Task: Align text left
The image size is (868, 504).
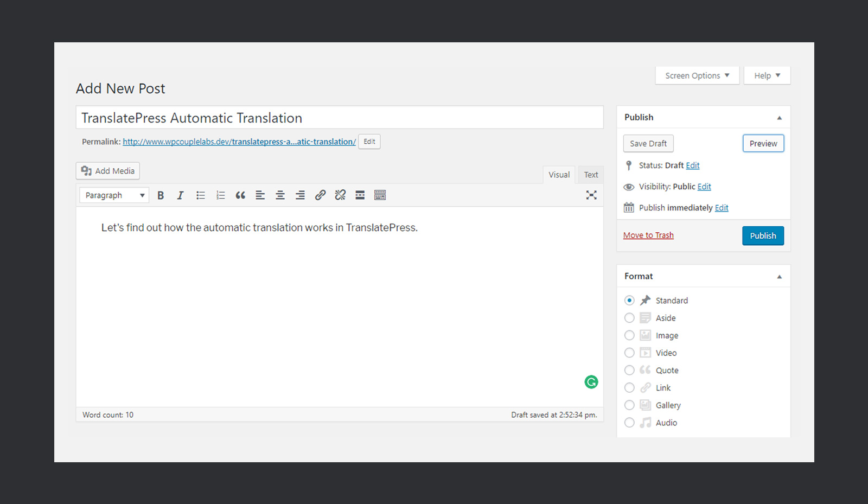Action: pyautogui.click(x=260, y=195)
